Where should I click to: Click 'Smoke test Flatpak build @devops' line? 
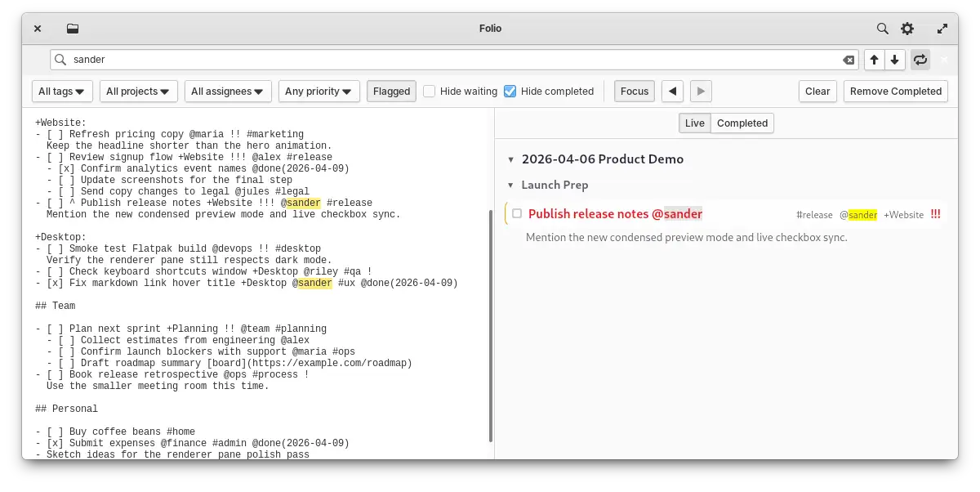(178, 248)
